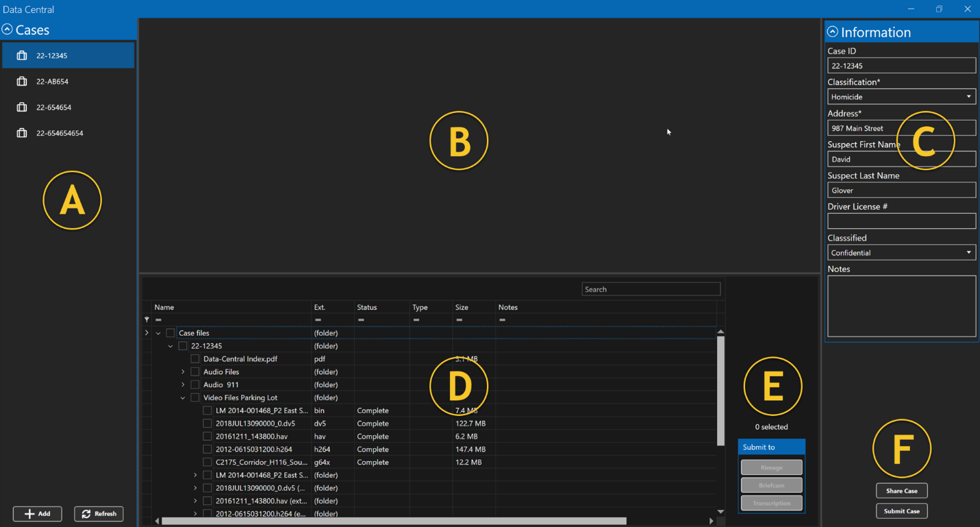Click the down arrow of the file list vertical scrollbar
The height and width of the screenshot is (527, 980).
[720, 511]
